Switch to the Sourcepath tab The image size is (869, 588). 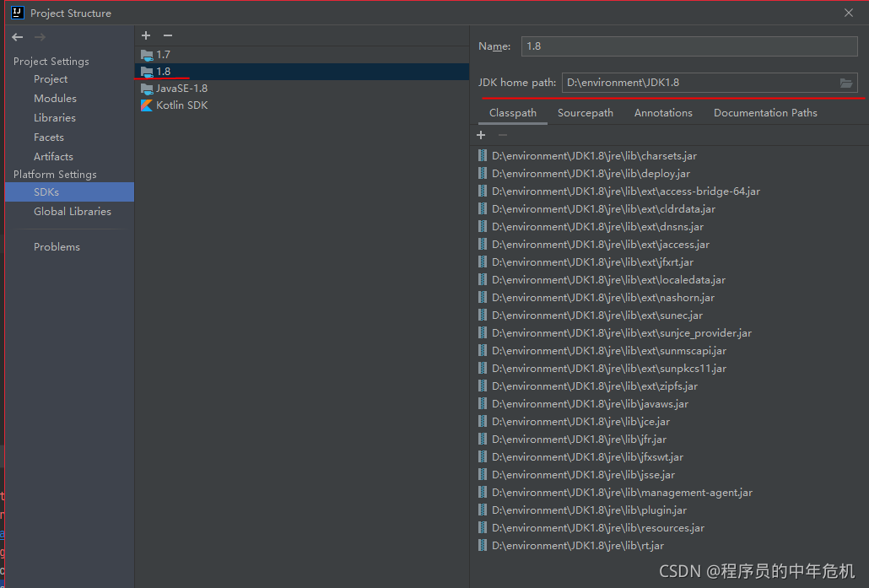click(586, 113)
